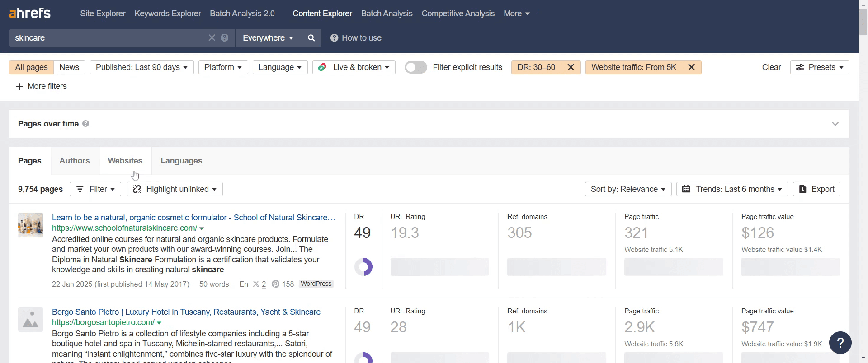Open thumbnail of School of Natural Skincare result

(30, 225)
